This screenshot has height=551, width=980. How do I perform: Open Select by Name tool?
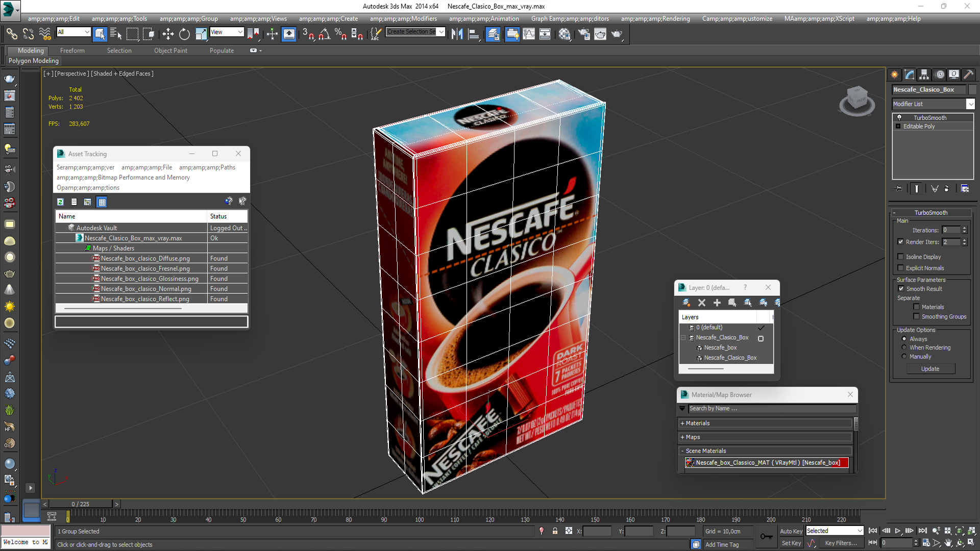tap(116, 34)
